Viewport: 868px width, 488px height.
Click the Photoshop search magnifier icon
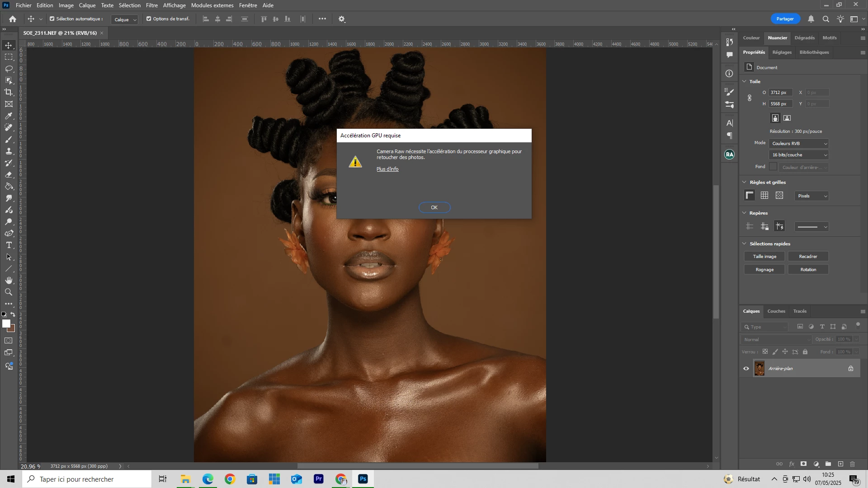click(x=826, y=19)
